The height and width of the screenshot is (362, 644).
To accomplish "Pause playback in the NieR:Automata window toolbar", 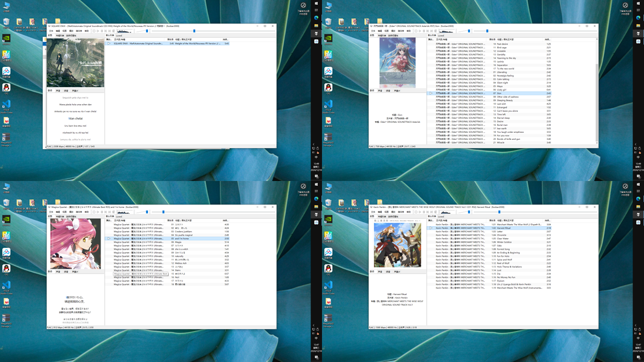I will tap(102, 31).
